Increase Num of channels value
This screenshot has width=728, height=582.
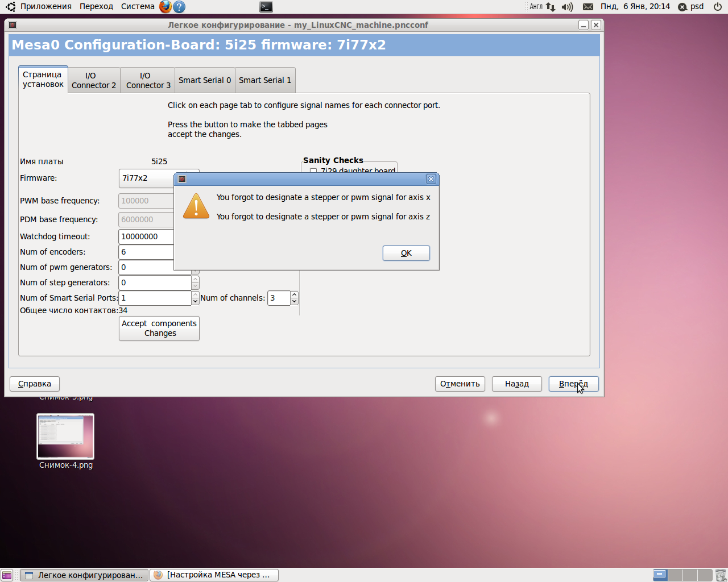[x=294, y=294]
